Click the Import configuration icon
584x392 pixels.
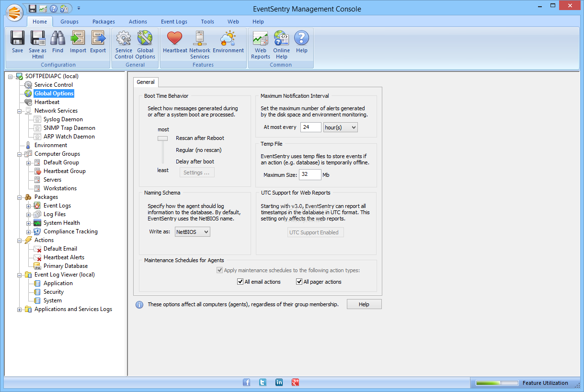[x=78, y=42]
